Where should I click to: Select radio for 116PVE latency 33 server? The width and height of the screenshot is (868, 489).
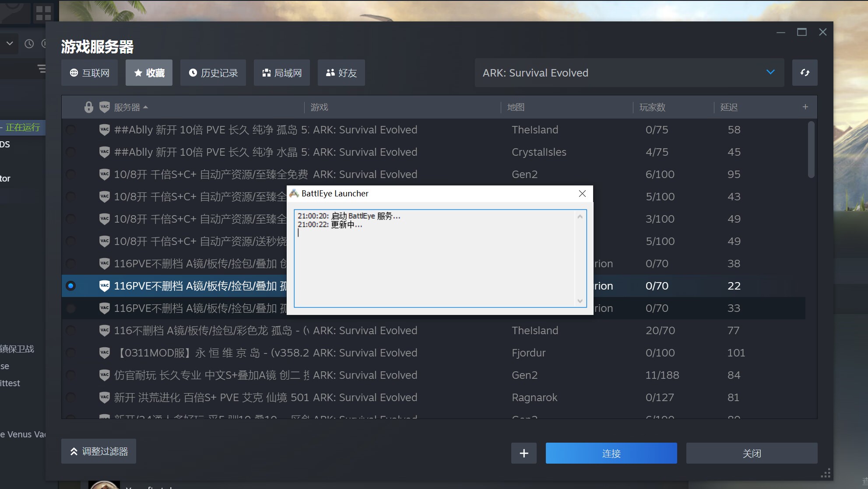70,308
